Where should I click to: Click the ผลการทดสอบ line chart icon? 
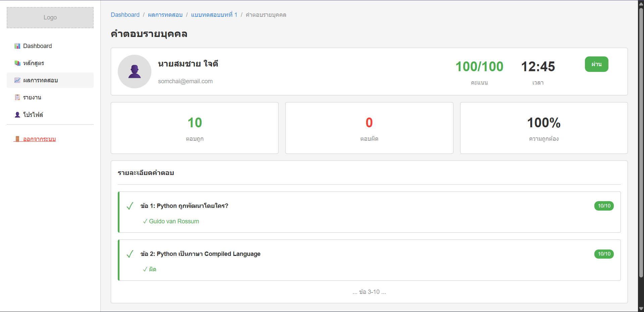[17, 80]
